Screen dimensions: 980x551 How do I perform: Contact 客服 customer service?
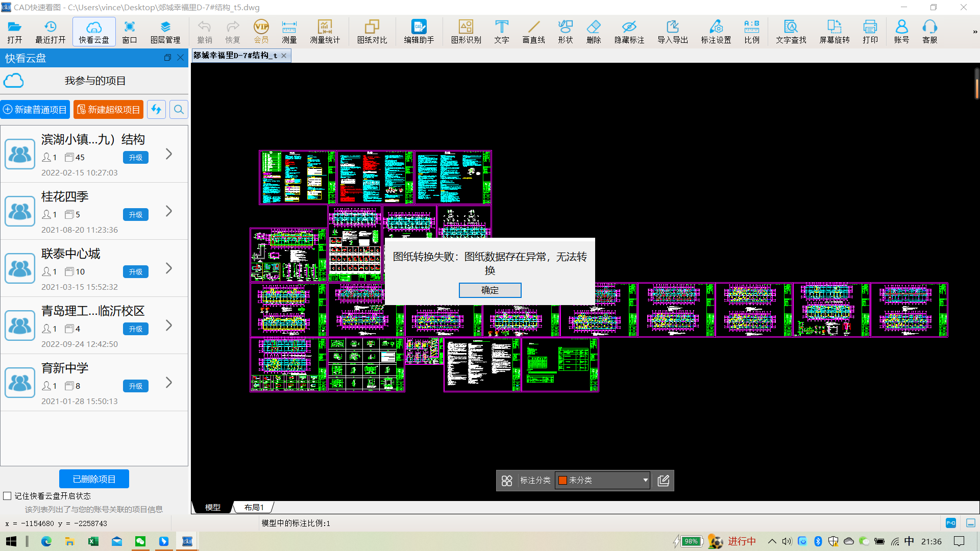click(x=930, y=32)
